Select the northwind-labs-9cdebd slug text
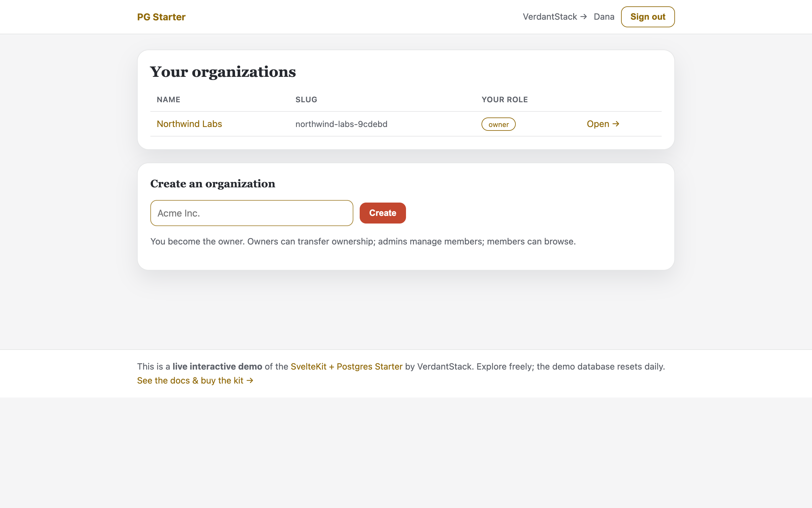The height and width of the screenshot is (508, 812). click(x=341, y=124)
